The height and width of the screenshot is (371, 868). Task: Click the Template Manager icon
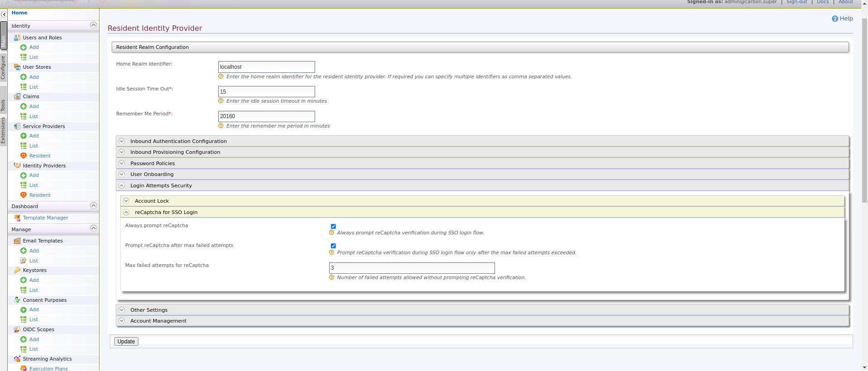coord(17,218)
